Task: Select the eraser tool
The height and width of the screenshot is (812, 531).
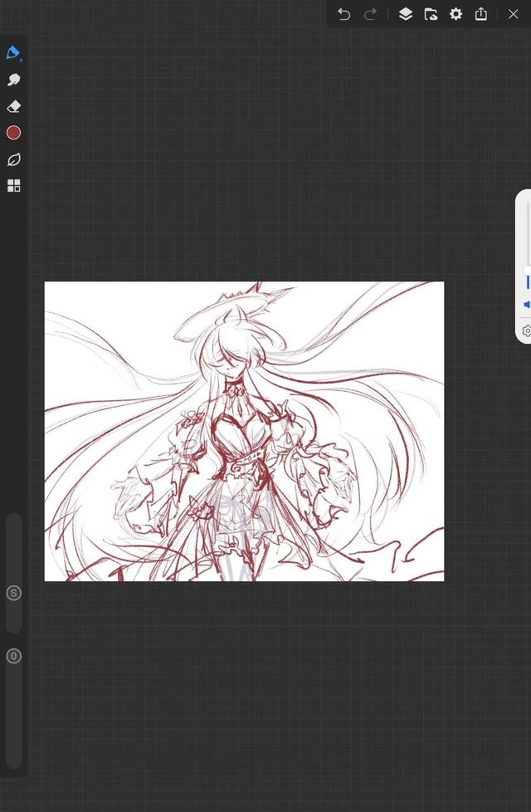Action: (13, 106)
